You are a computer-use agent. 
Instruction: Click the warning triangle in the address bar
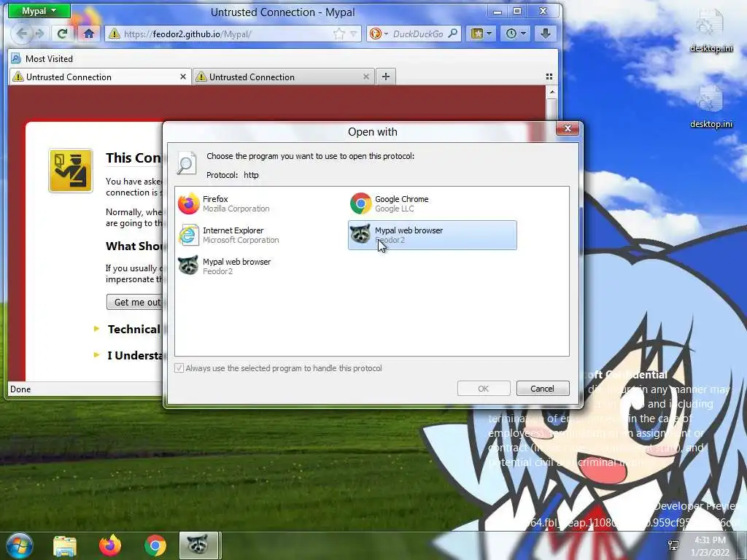115,34
